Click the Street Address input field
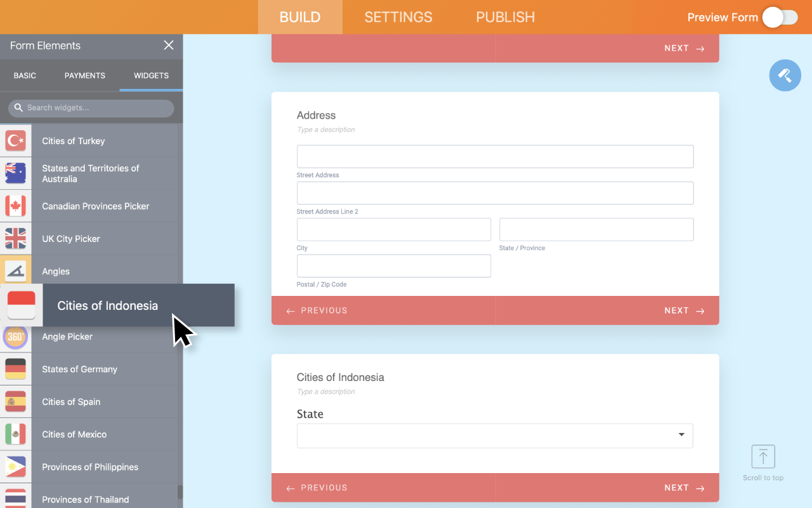812x508 pixels. click(x=494, y=157)
